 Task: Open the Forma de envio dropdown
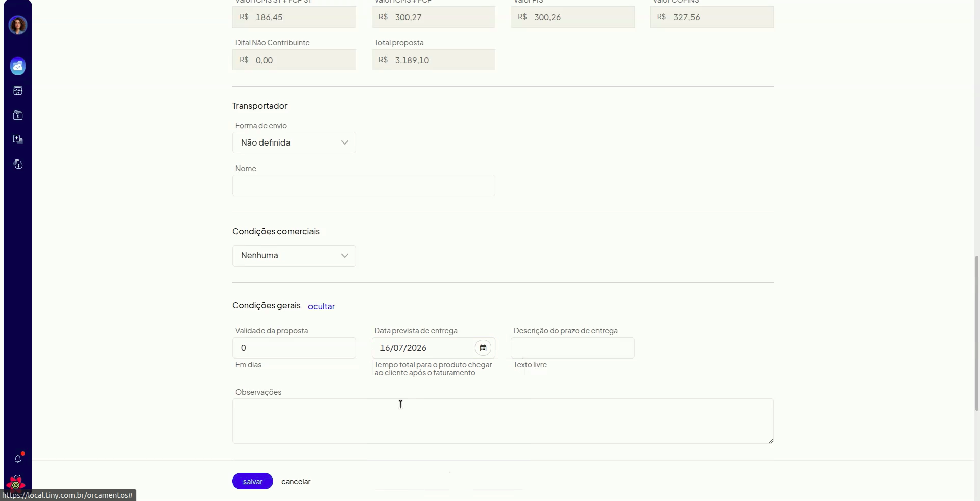point(294,142)
